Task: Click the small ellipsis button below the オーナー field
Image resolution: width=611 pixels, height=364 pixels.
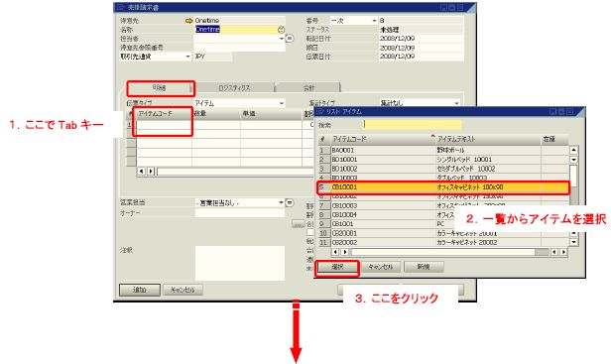Action: coord(299,224)
